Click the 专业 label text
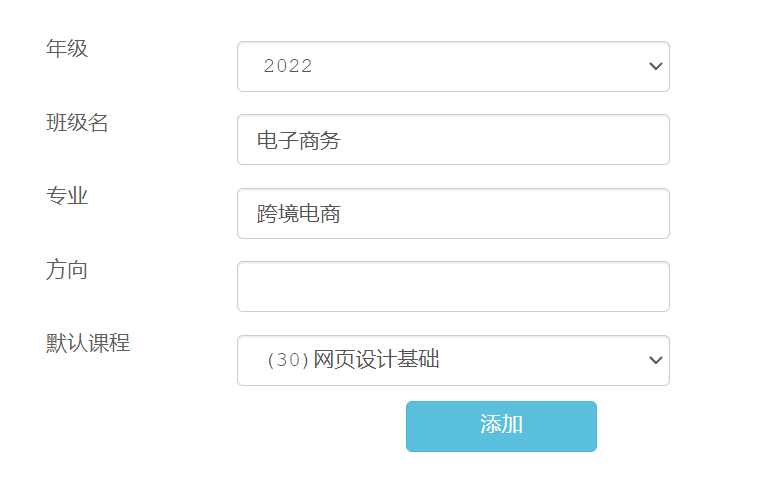 coord(67,196)
